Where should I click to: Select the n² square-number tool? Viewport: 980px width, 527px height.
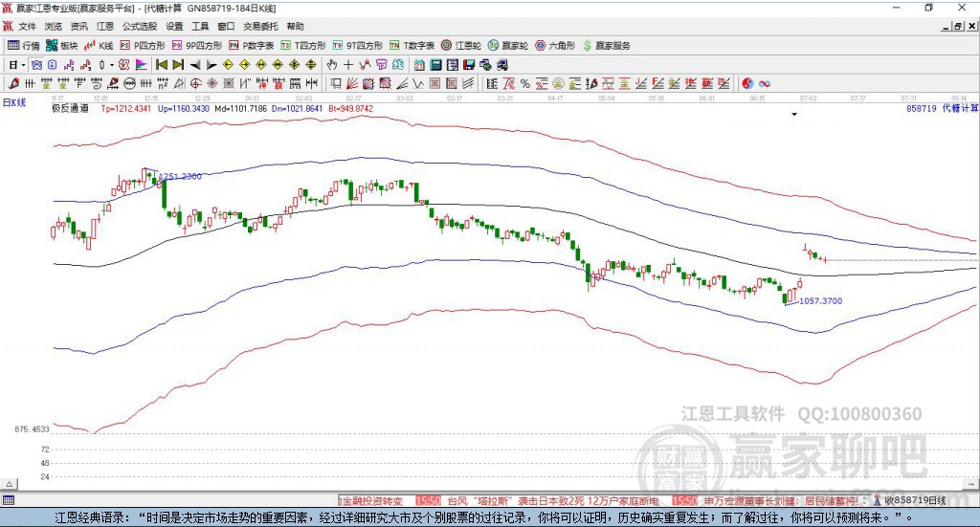pos(163,83)
